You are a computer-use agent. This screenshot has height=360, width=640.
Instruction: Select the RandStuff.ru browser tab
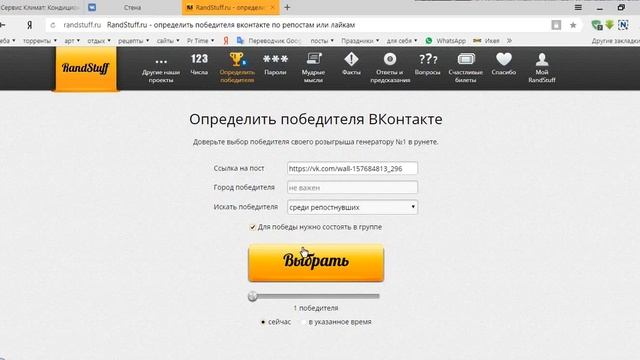click(230, 7)
